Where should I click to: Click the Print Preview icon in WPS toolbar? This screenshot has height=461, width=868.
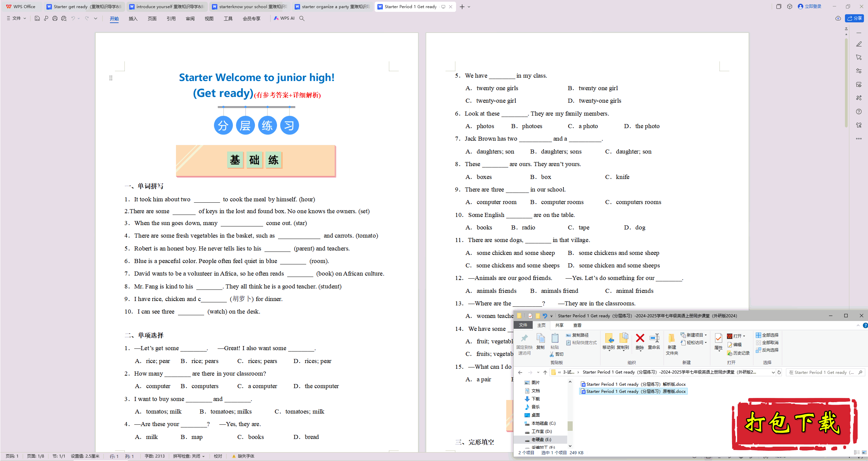64,18
